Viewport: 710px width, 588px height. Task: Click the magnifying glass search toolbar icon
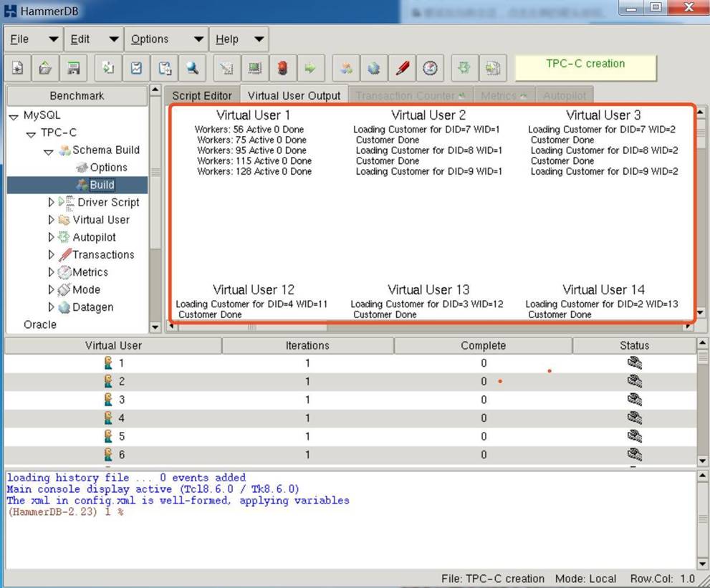(x=193, y=67)
